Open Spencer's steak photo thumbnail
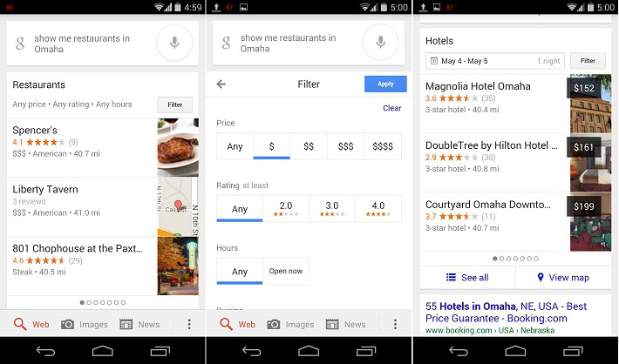The image size is (619, 364). point(178,147)
